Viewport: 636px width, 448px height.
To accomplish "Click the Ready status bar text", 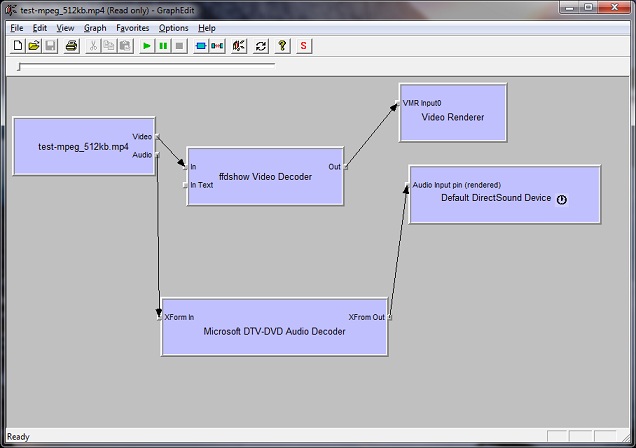I will click(18, 437).
